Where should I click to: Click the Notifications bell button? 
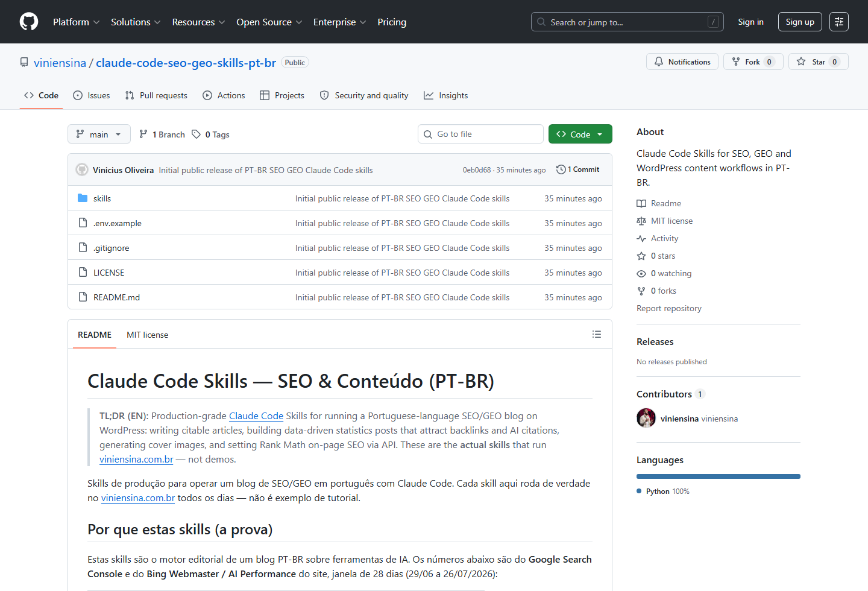click(x=682, y=62)
